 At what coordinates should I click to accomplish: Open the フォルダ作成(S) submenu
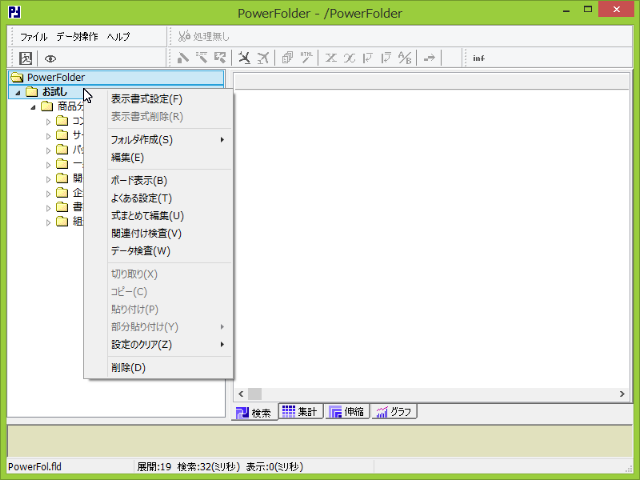click(x=159, y=140)
